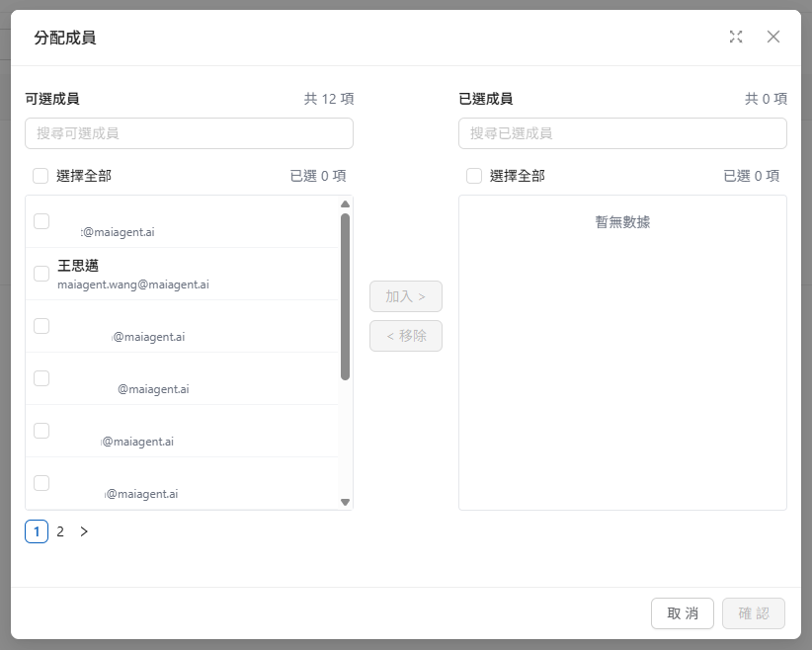Go to page 2 of member list
812x650 pixels.
pyautogui.click(x=60, y=531)
